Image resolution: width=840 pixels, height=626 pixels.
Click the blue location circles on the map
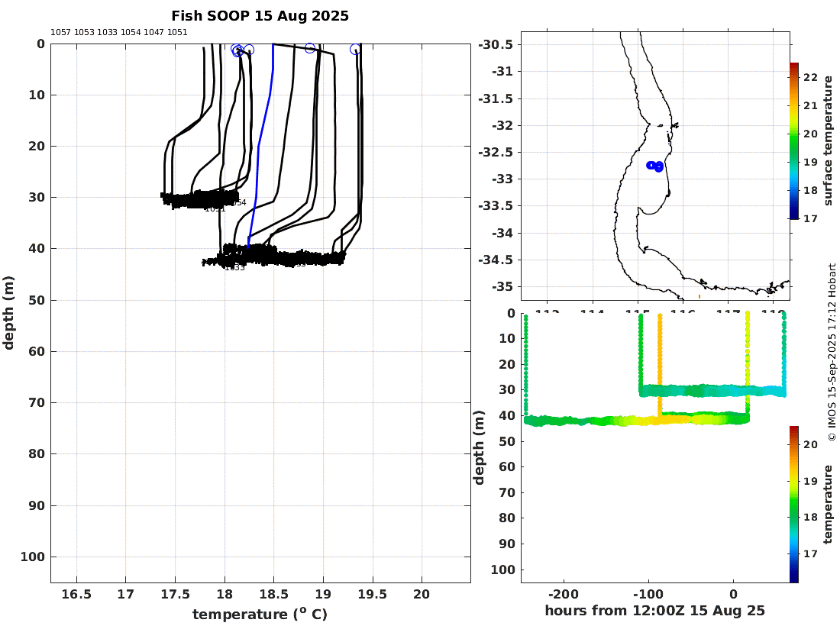click(x=655, y=166)
